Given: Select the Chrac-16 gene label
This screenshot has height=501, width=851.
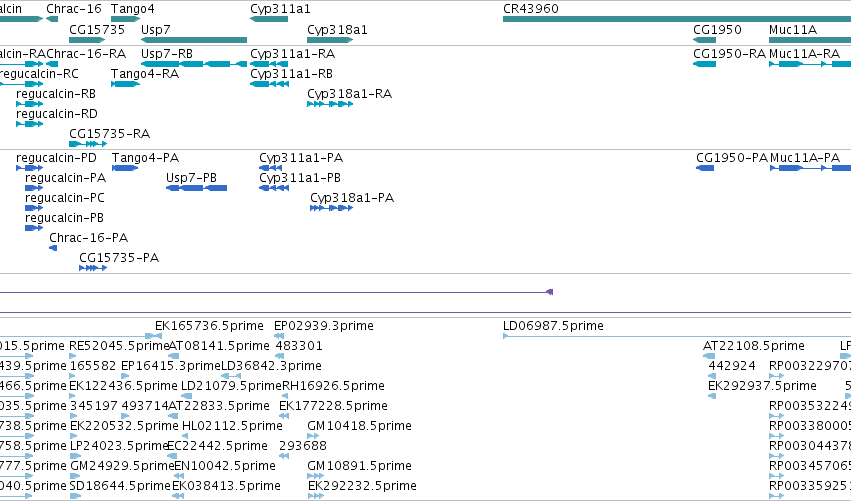Looking at the screenshot, I should coord(74,9).
